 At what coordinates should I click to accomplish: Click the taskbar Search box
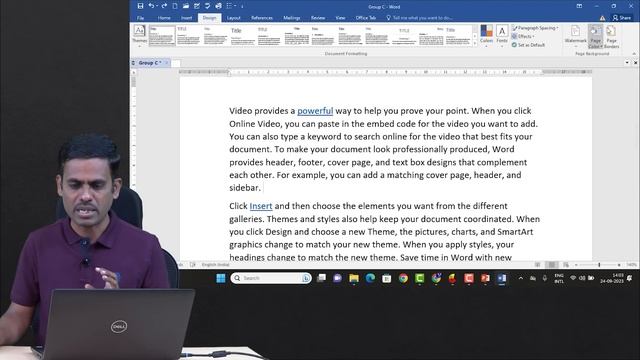pyautogui.click(x=271, y=278)
